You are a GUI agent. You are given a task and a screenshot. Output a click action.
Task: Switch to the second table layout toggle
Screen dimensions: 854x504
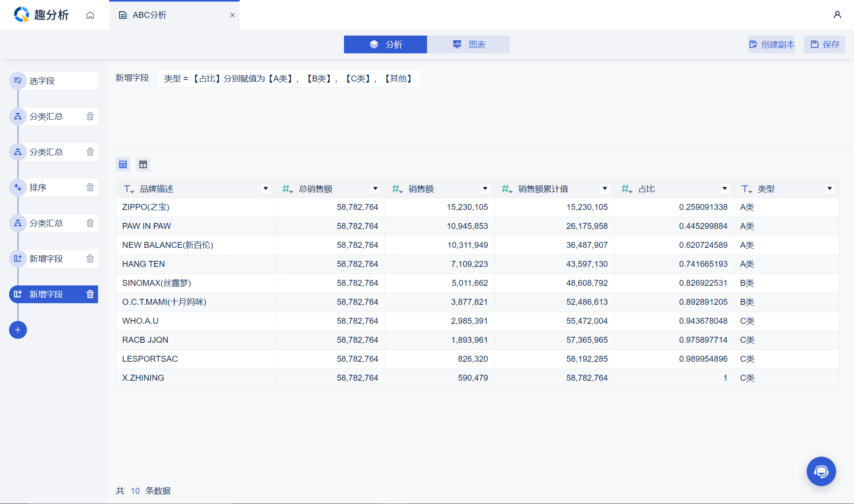[x=143, y=164]
